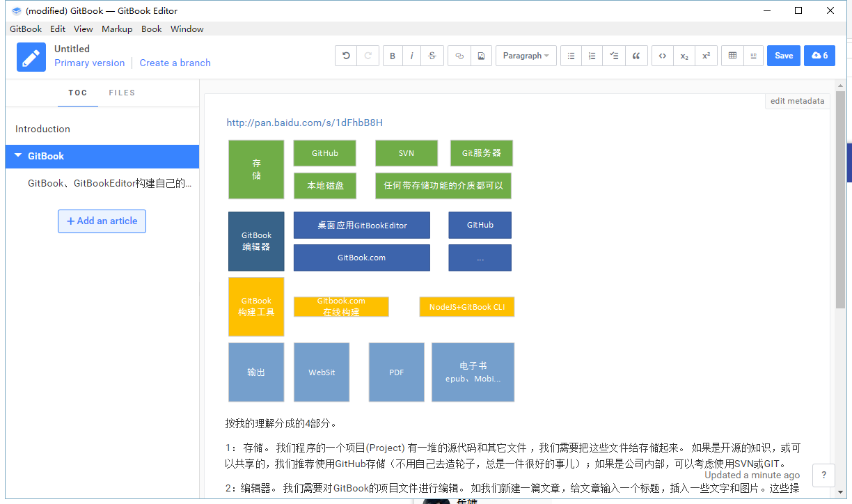The width and height of the screenshot is (852, 504).
Task: Open the Book menu
Action: point(151,29)
